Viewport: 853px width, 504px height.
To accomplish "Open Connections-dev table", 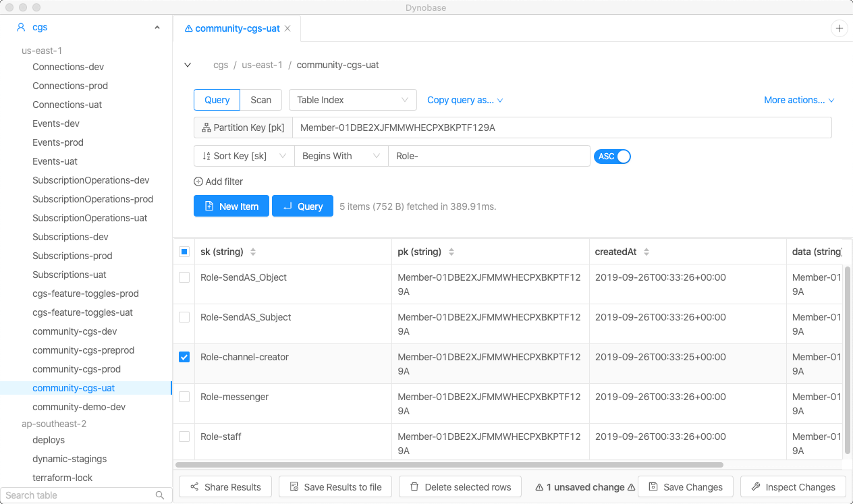I will pyautogui.click(x=68, y=67).
